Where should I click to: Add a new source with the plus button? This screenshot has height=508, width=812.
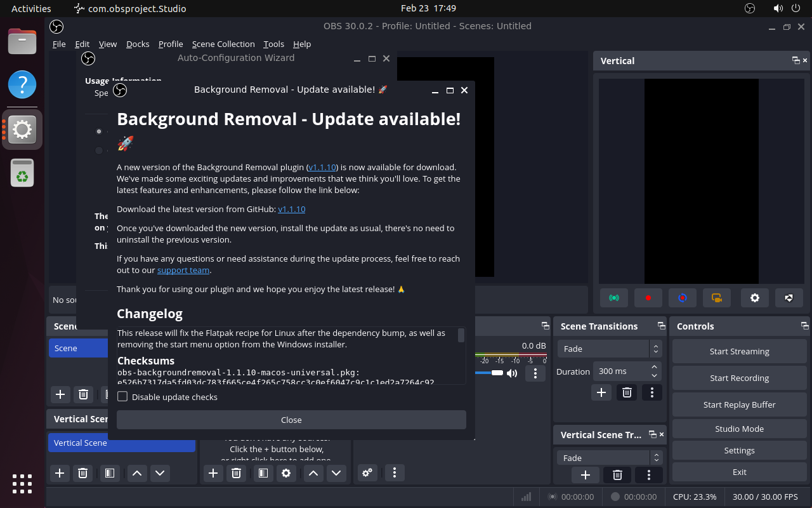coord(213,473)
